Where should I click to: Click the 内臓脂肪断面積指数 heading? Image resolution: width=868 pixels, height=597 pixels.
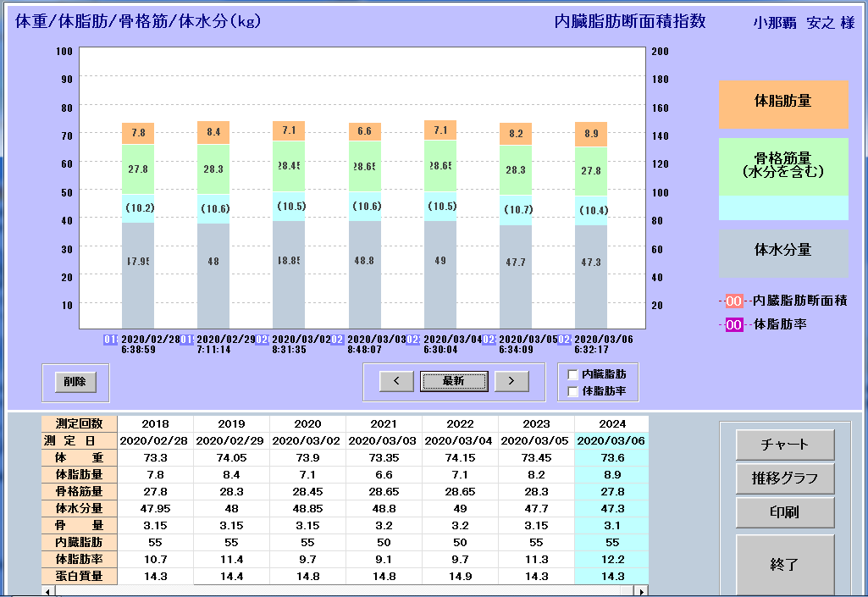tap(630, 22)
